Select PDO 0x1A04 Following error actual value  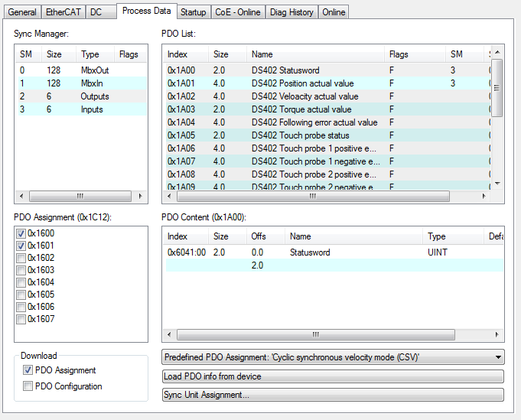327,122
